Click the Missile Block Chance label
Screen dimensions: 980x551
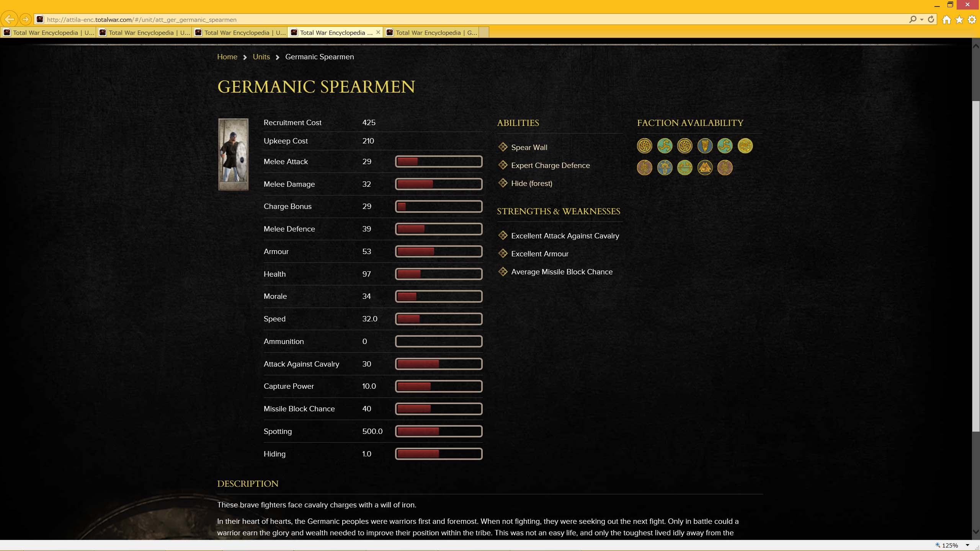point(299,409)
